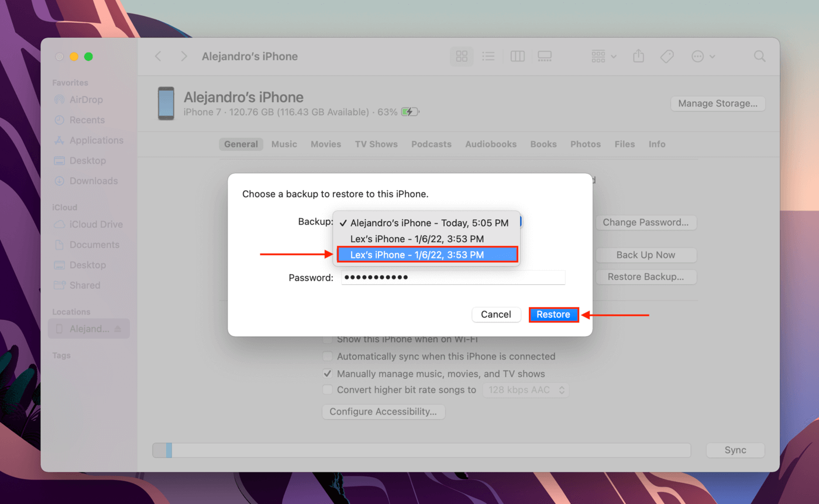Open the group-by options dropdown
819x504 pixels.
604,56
